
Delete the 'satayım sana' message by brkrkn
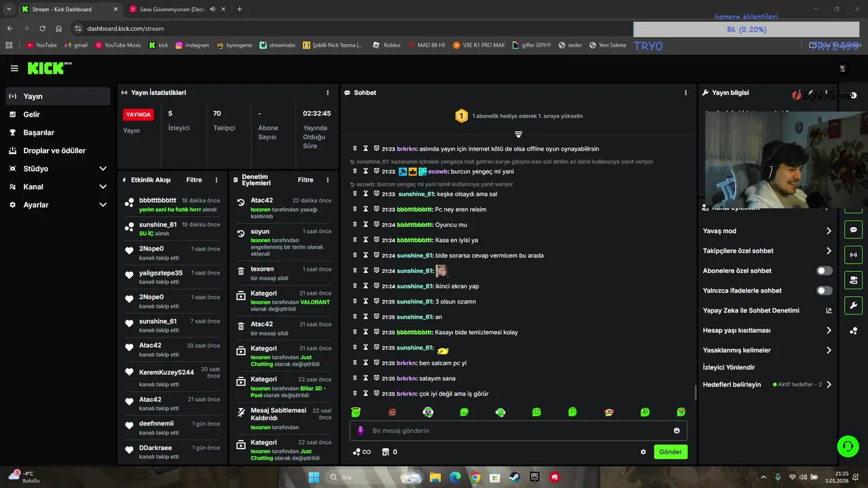(x=355, y=378)
